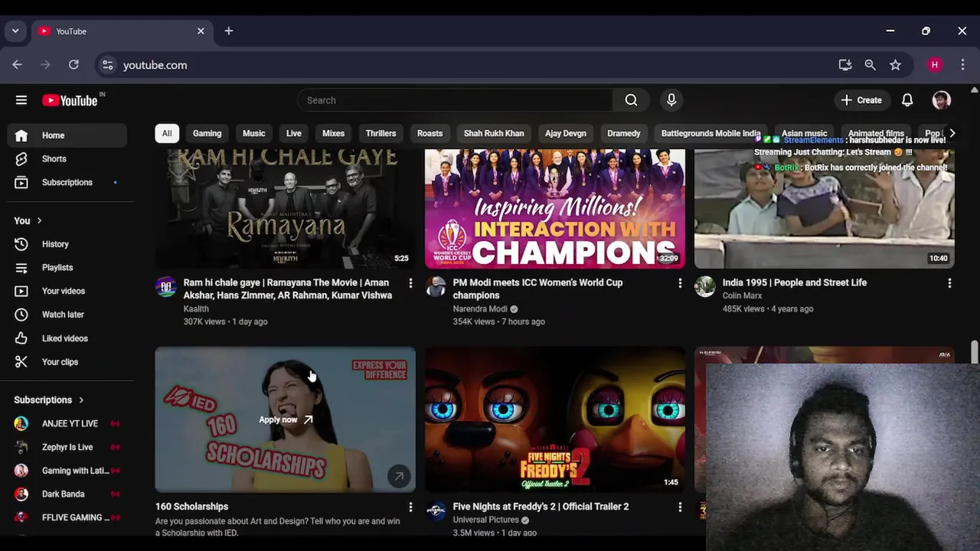The image size is (980, 551).
Task: Select the Dramedy filter chip
Action: [x=624, y=133]
